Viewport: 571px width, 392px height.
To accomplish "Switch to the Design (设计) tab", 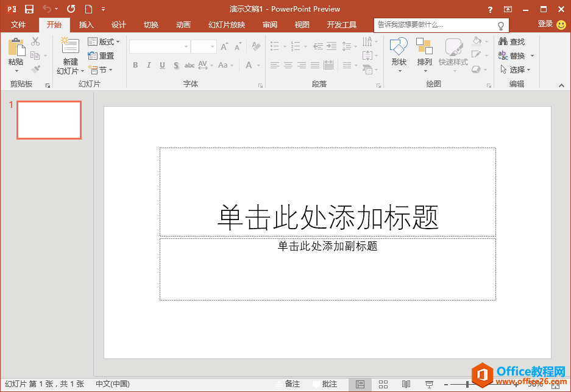I will 119,25.
